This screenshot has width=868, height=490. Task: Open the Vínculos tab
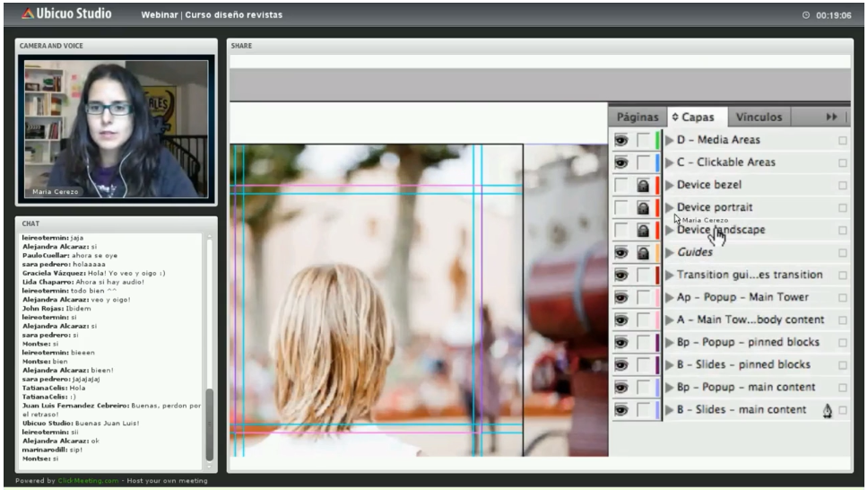(759, 118)
